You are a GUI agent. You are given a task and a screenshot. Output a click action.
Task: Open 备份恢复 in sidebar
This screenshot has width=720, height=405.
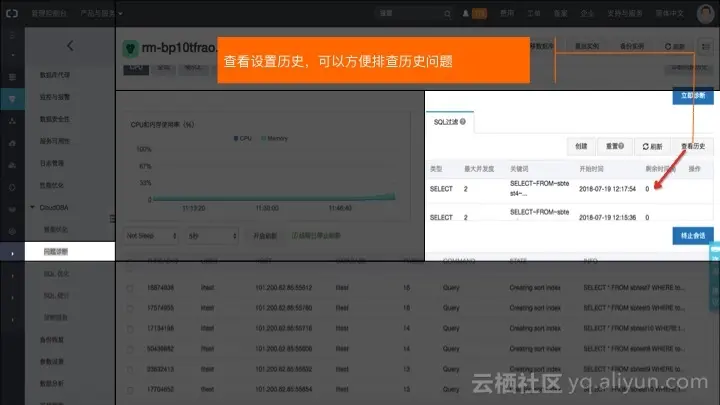[x=51, y=340]
